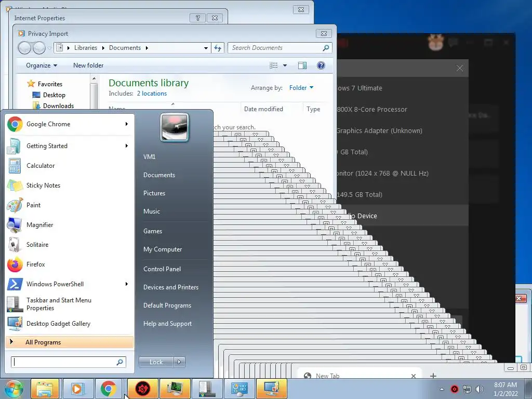Open Desktop Gadget Gallery in Start menu
The image size is (532, 399).
pyautogui.click(x=70, y=323)
